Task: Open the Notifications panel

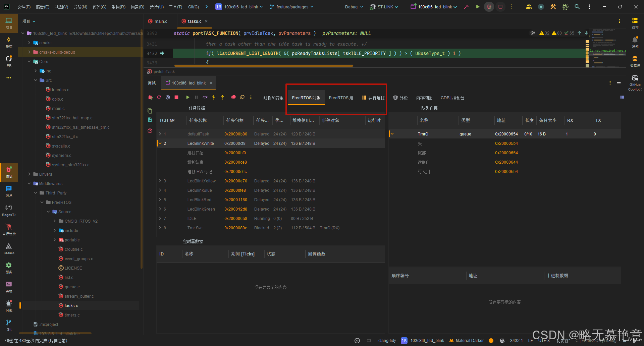Action: pos(635,42)
